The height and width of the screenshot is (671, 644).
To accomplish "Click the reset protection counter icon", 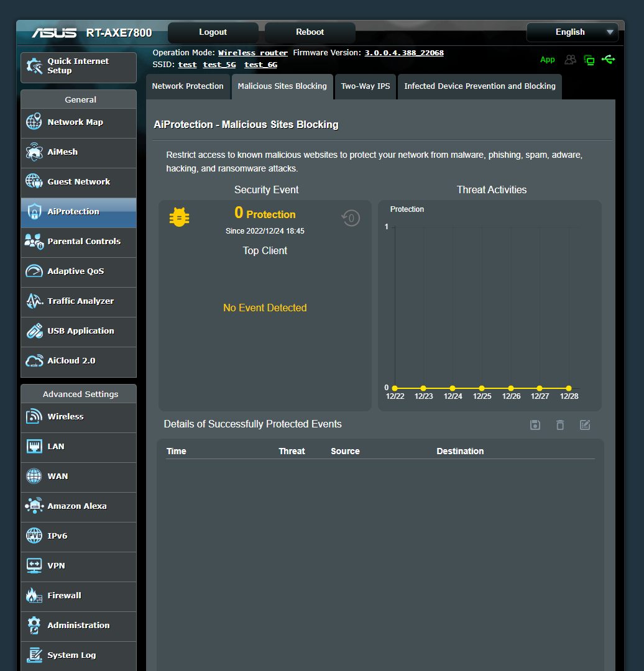I will coord(351,218).
